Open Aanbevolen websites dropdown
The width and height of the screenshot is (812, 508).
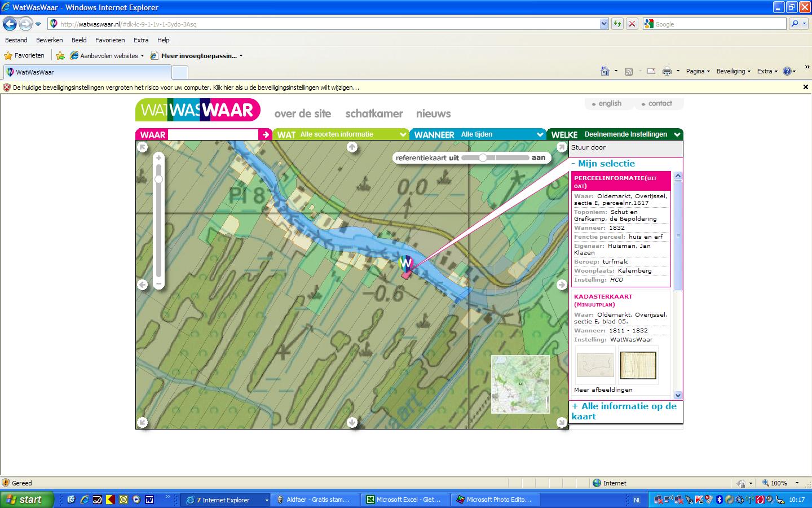point(107,55)
